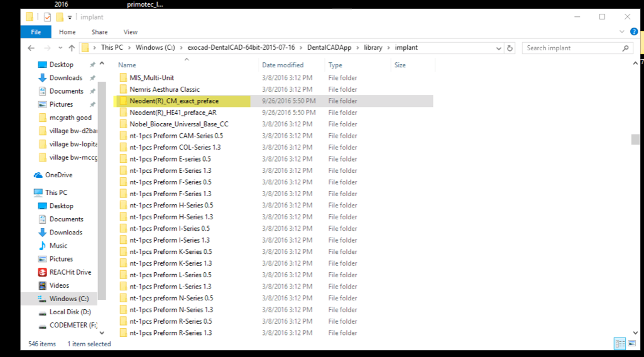Click DentalCADApp breadcrumb segment
Viewport: 644px width, 357px height.
point(329,48)
